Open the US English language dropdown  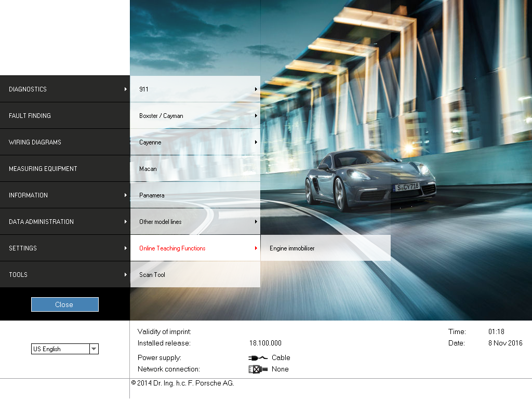(65, 349)
